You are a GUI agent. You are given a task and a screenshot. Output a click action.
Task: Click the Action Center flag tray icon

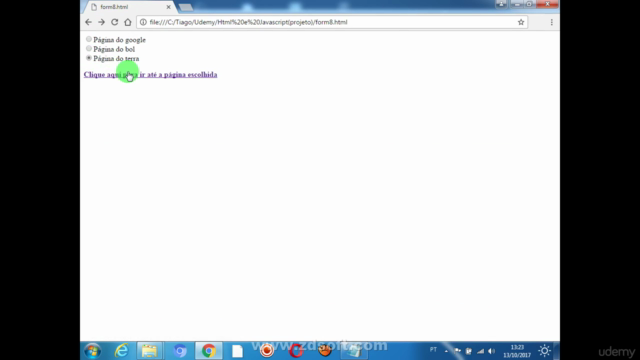pyautogui.click(x=458, y=351)
